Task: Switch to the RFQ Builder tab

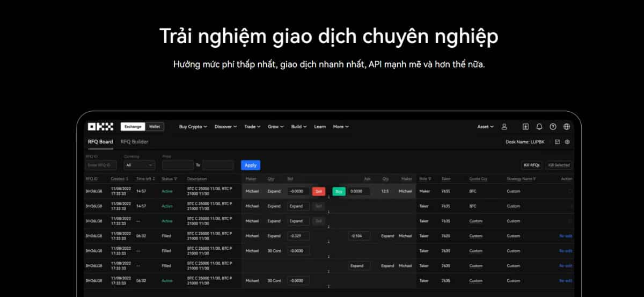Action: [x=134, y=142]
